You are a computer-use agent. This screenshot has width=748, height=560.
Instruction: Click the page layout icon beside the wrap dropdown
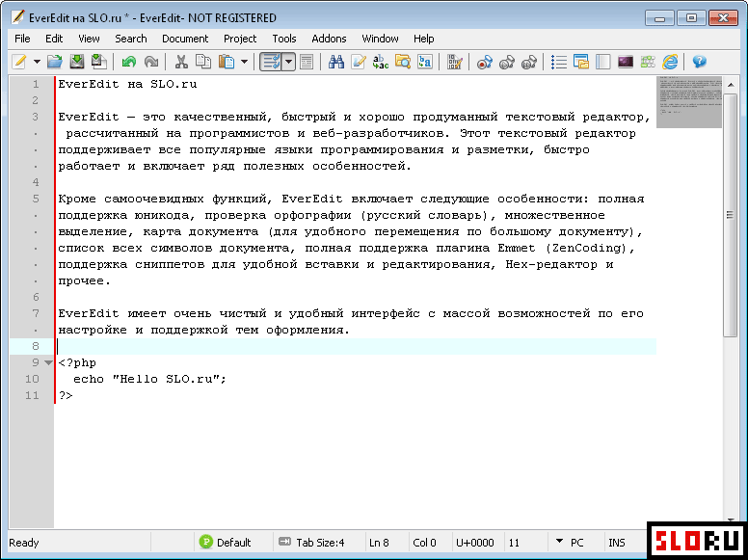click(x=307, y=62)
